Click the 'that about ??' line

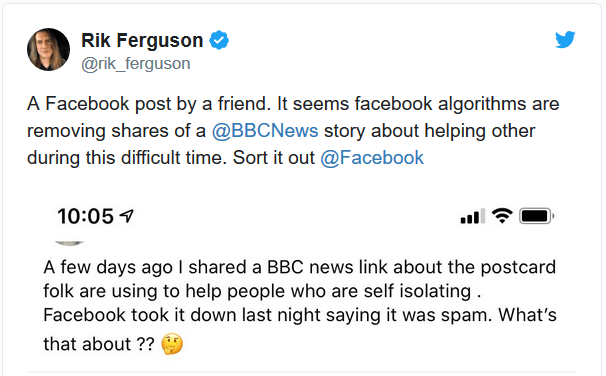(x=99, y=344)
